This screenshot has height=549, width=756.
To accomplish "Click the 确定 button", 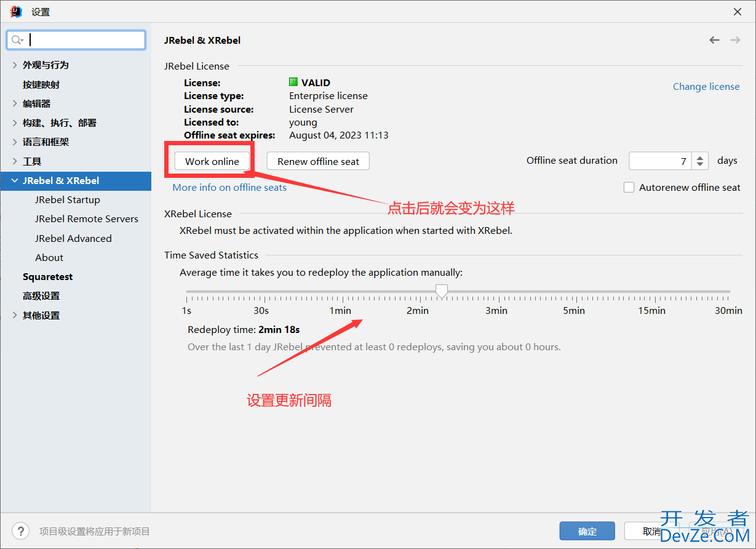I will [587, 531].
